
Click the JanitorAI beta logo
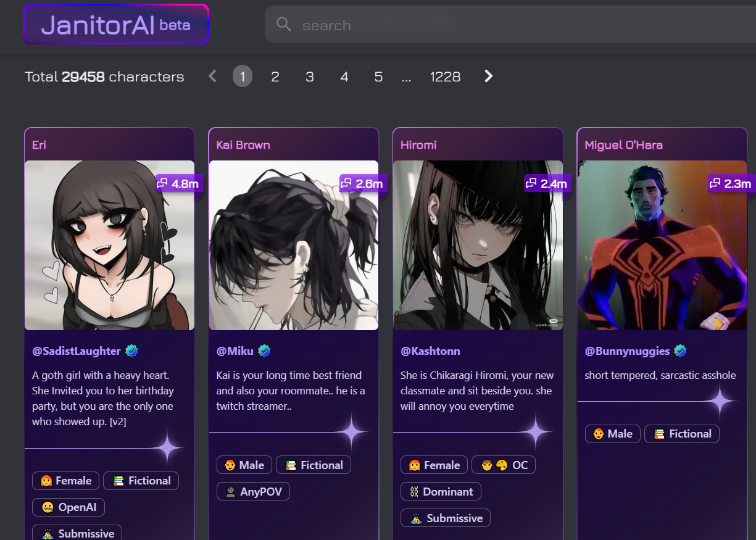coord(116,25)
